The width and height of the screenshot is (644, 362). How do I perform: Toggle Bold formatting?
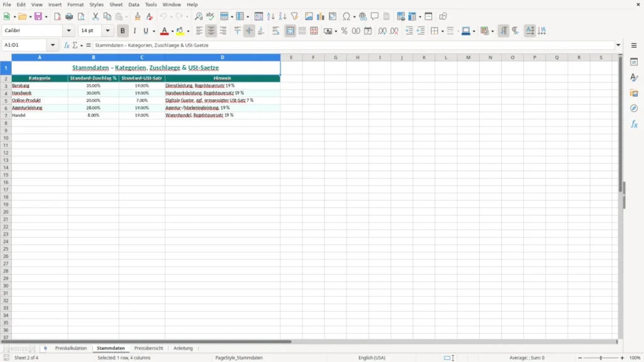pyautogui.click(x=123, y=31)
